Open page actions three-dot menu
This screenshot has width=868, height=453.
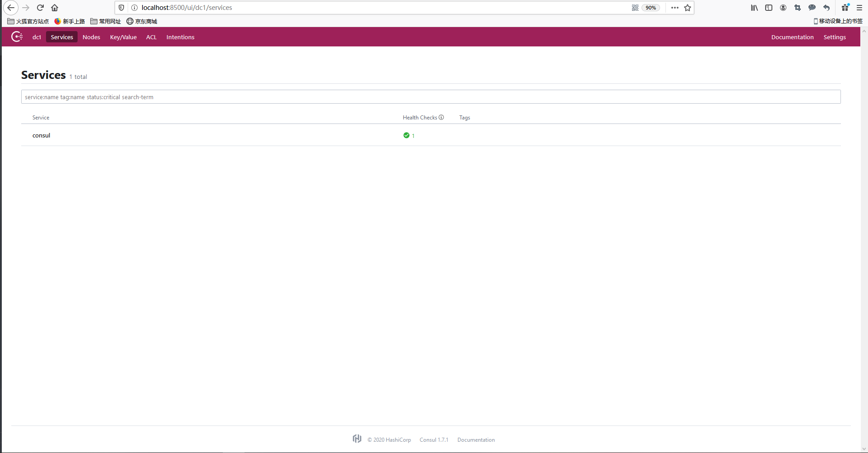(675, 8)
